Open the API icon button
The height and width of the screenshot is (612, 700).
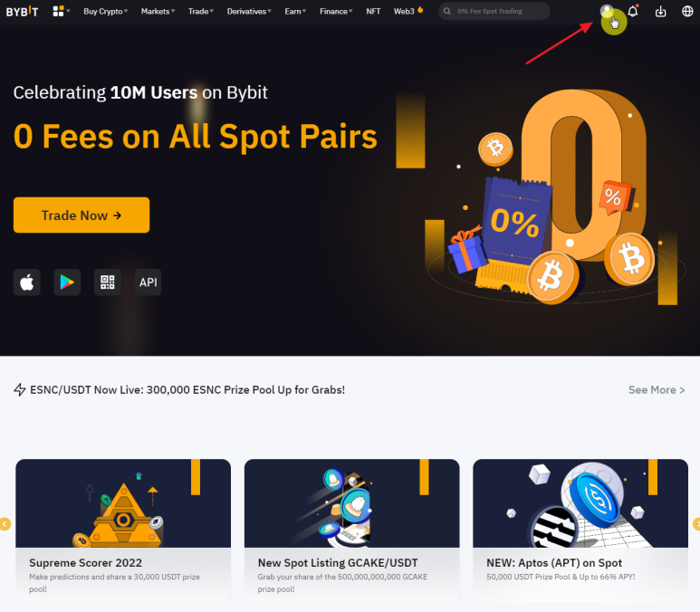148,282
